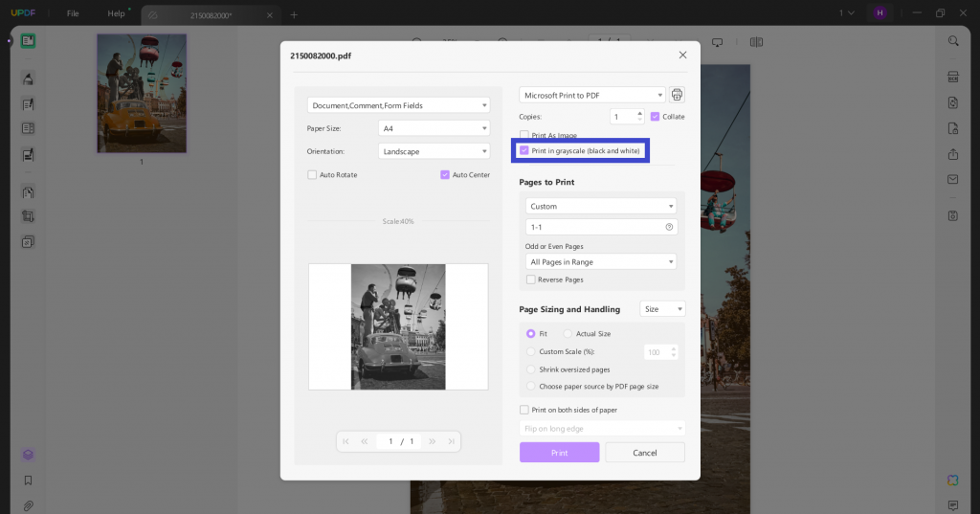This screenshot has height=514, width=980.
Task: Open the Edit PDF tool in sidebar
Action: point(28,104)
